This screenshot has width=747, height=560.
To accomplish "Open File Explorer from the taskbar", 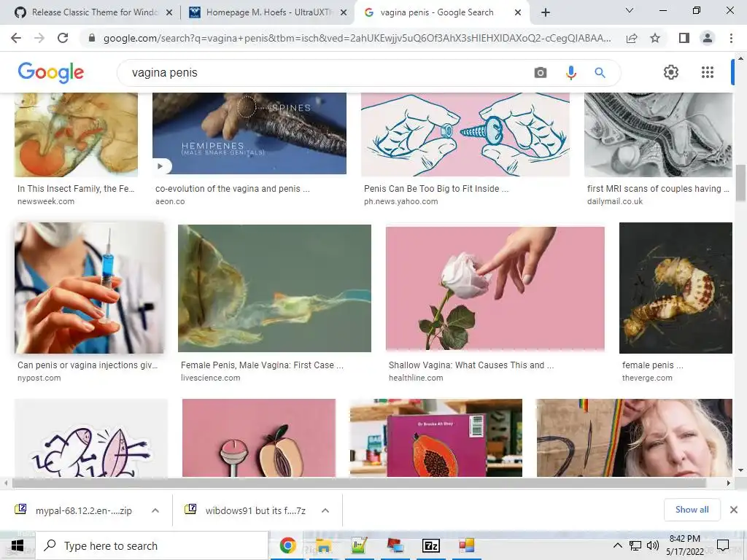I will [323, 545].
